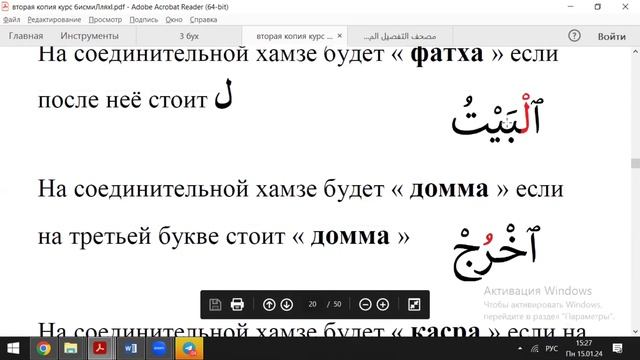Click the vertical scrollbar thumb
640x360 pixels.
636,163
